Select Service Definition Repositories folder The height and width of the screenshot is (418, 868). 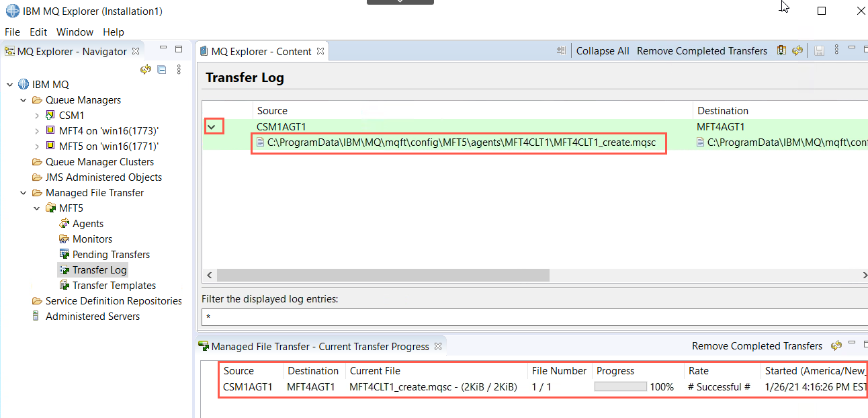[114, 301]
